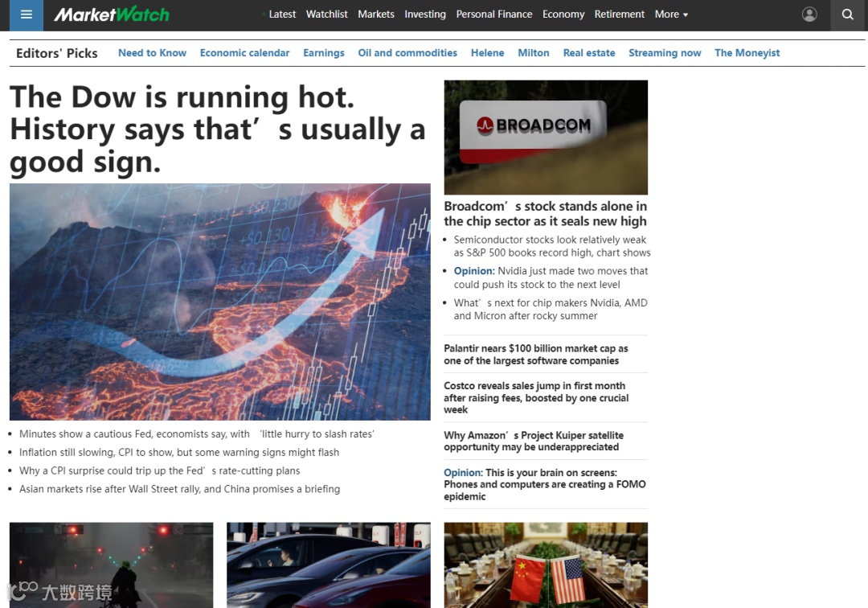Open Nvidia just made two moves opinion
Image resolution: width=868 pixels, height=608 pixels.
[551, 277]
